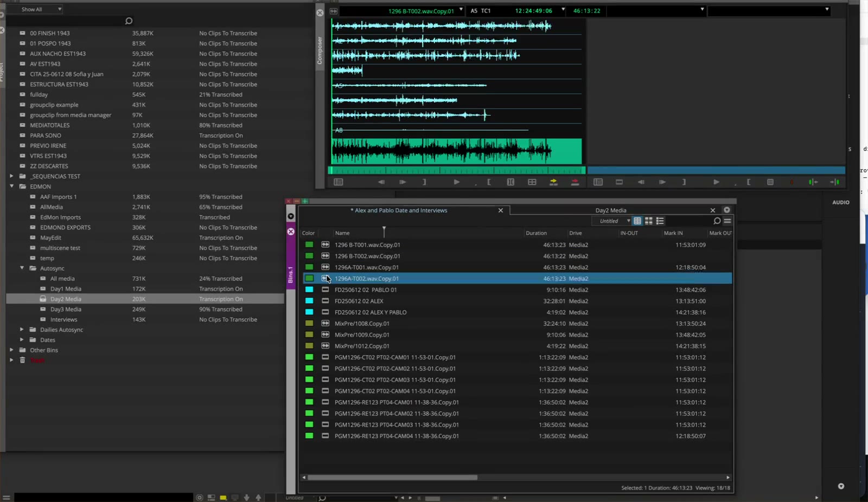
Task: Select the MEDIATOTALES bin
Action: click(x=50, y=125)
